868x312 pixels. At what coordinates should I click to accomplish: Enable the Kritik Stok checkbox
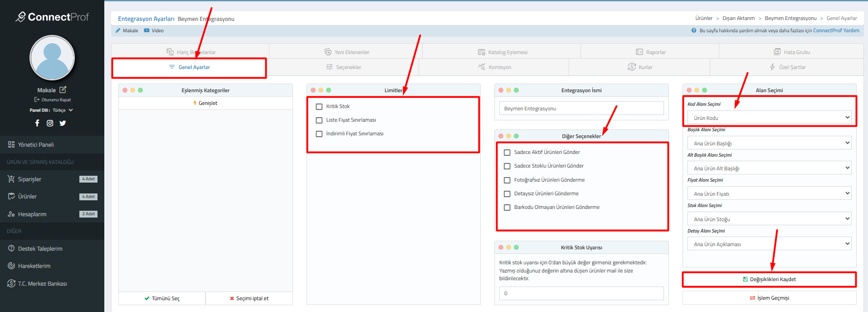pos(319,107)
